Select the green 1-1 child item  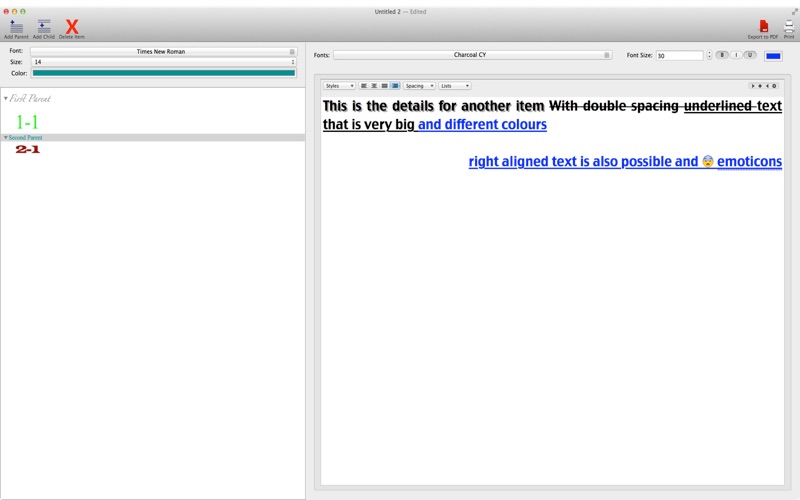point(27,122)
